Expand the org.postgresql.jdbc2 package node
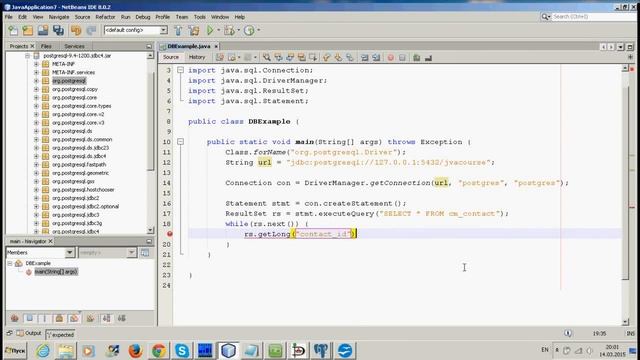This screenshot has height=360, width=640. 36,198
